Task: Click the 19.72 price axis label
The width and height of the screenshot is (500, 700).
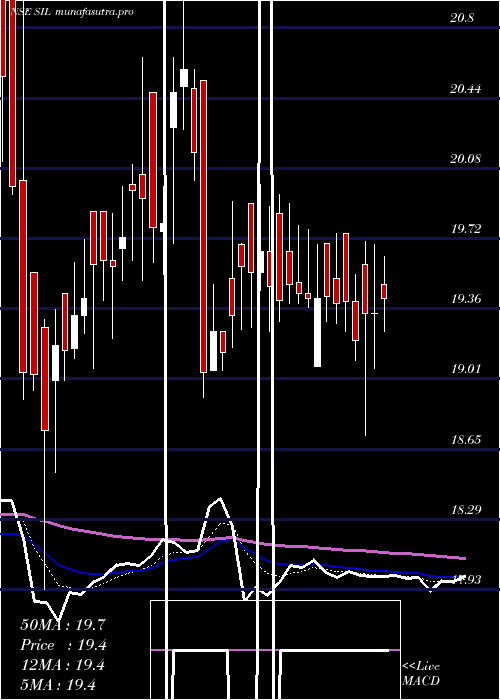Action: [x=466, y=229]
